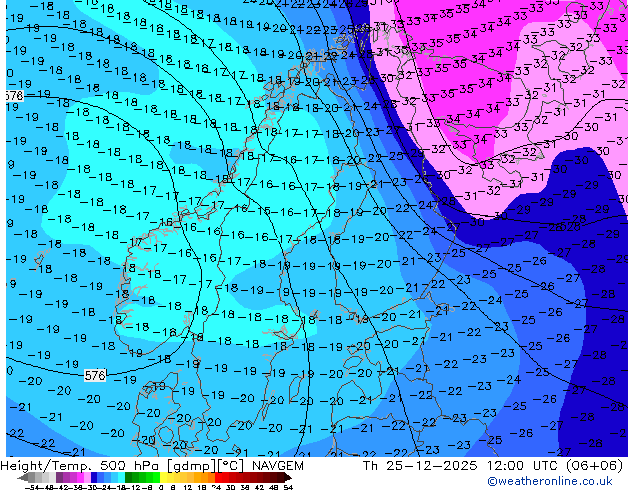Select the NAVGEM model name text
The width and height of the screenshot is (634, 490).
coord(277,466)
